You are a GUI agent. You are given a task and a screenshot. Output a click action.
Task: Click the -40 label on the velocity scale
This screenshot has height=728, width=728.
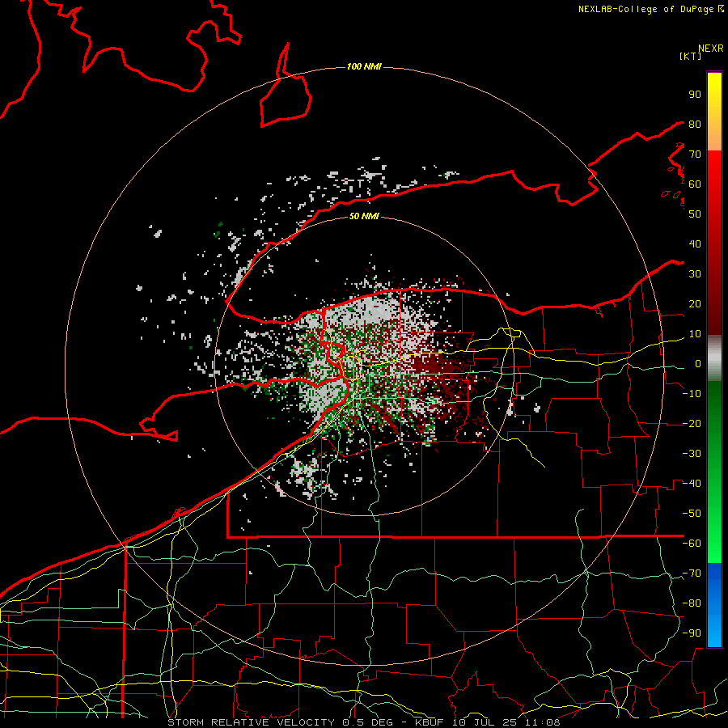(692, 484)
